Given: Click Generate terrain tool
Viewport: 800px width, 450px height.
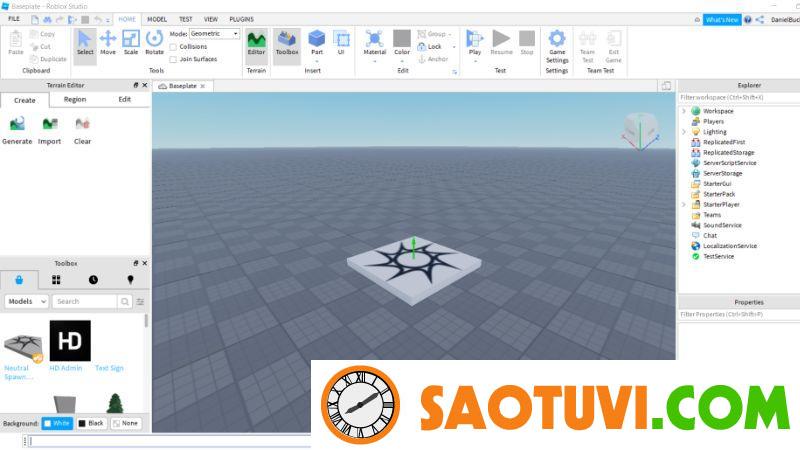Looking at the screenshot, I should [x=17, y=131].
